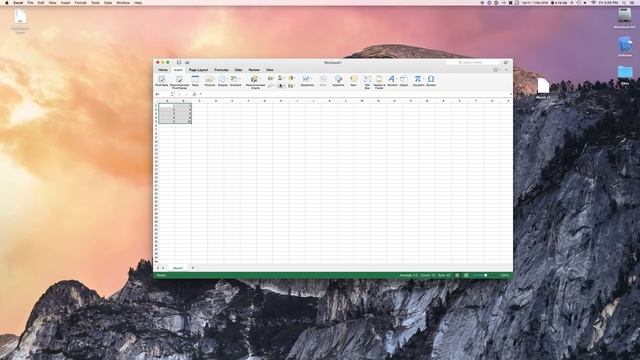Open the View ribbon tab

(x=270, y=70)
